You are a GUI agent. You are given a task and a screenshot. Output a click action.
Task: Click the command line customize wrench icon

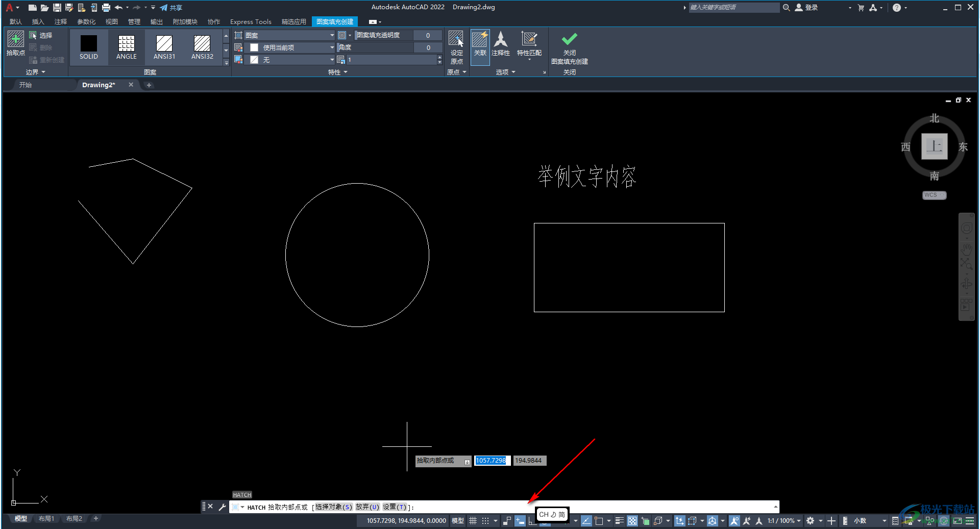[x=222, y=507]
